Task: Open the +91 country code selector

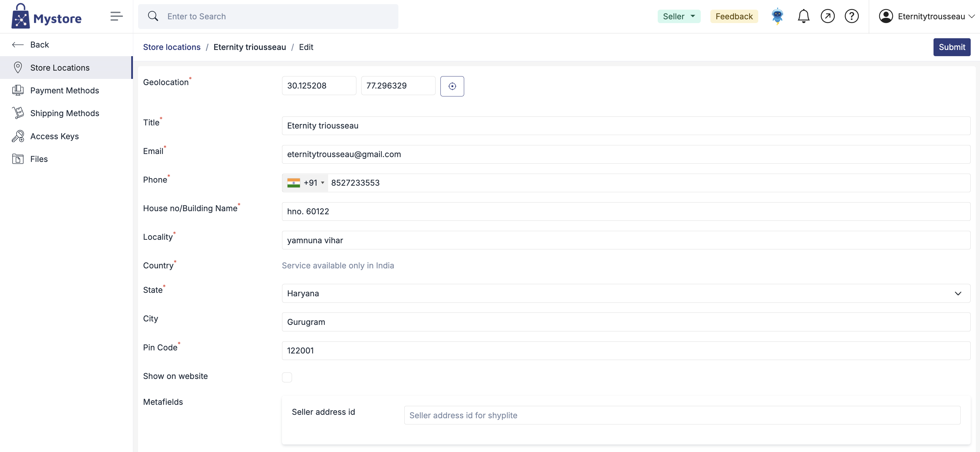Action: pyautogui.click(x=306, y=183)
